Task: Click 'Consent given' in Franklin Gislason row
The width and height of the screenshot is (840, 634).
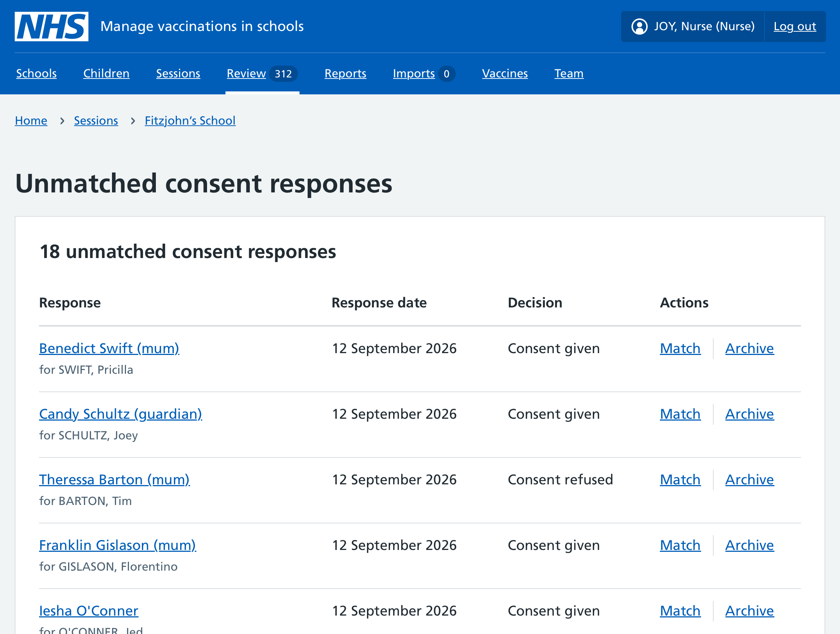Action: (554, 546)
